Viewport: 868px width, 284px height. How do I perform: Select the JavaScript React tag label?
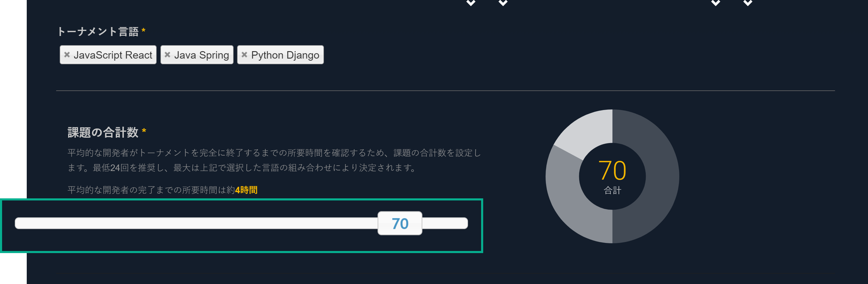click(x=113, y=55)
